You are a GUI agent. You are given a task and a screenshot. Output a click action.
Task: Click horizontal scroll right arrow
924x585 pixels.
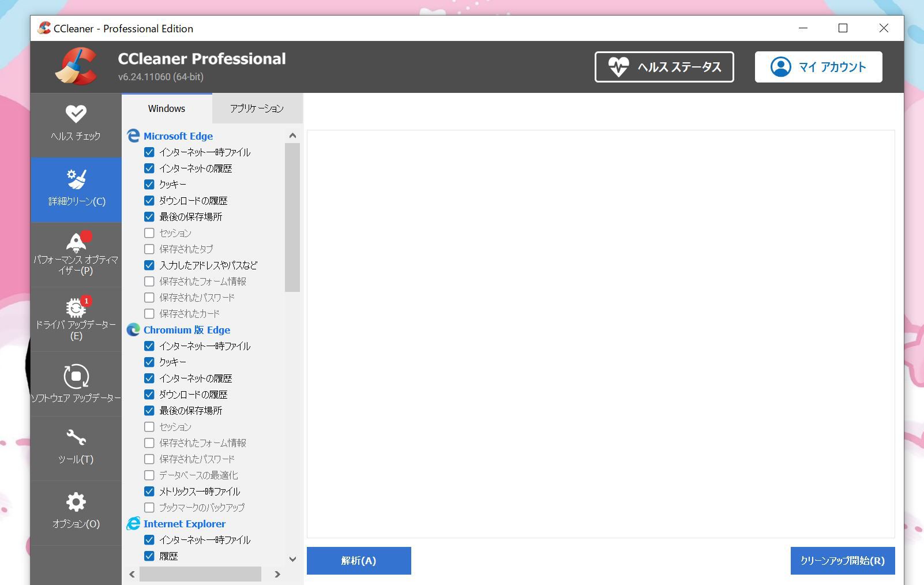pos(277,574)
